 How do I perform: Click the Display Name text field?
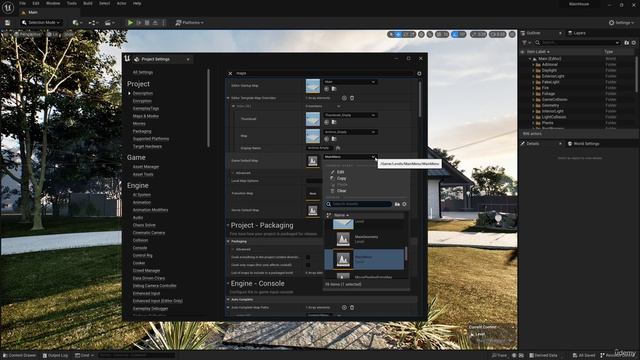coord(320,148)
